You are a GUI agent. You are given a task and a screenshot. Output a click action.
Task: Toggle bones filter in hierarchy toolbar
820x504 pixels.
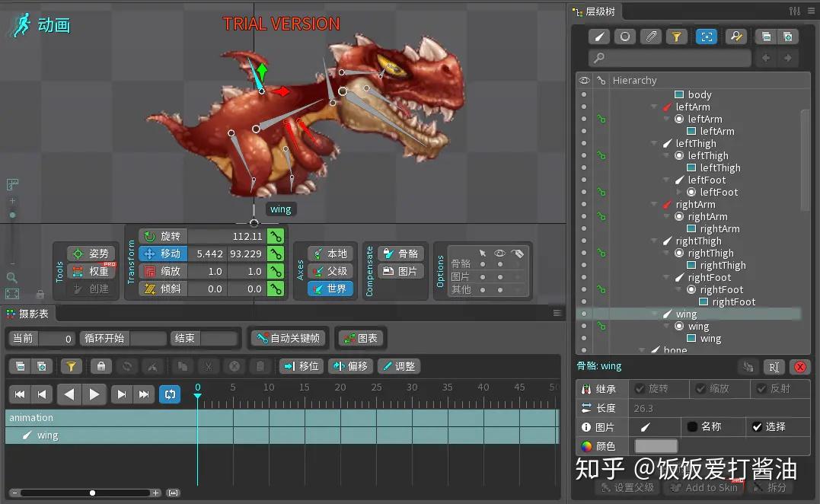pos(599,37)
